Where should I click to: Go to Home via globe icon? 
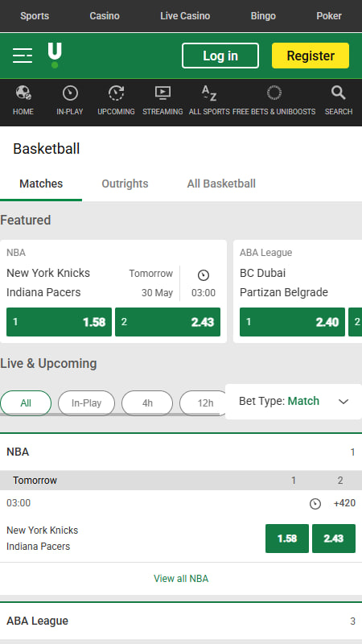click(23, 93)
